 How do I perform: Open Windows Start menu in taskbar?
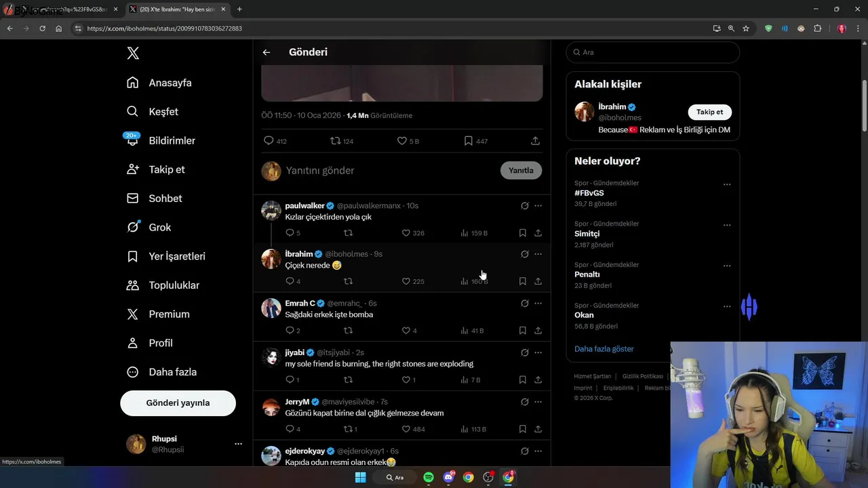click(361, 477)
